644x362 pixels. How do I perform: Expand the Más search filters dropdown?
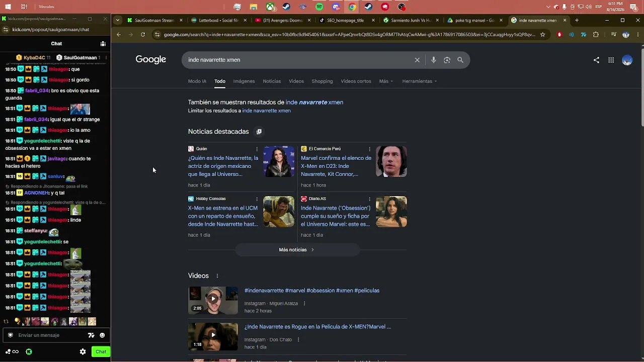386,81
